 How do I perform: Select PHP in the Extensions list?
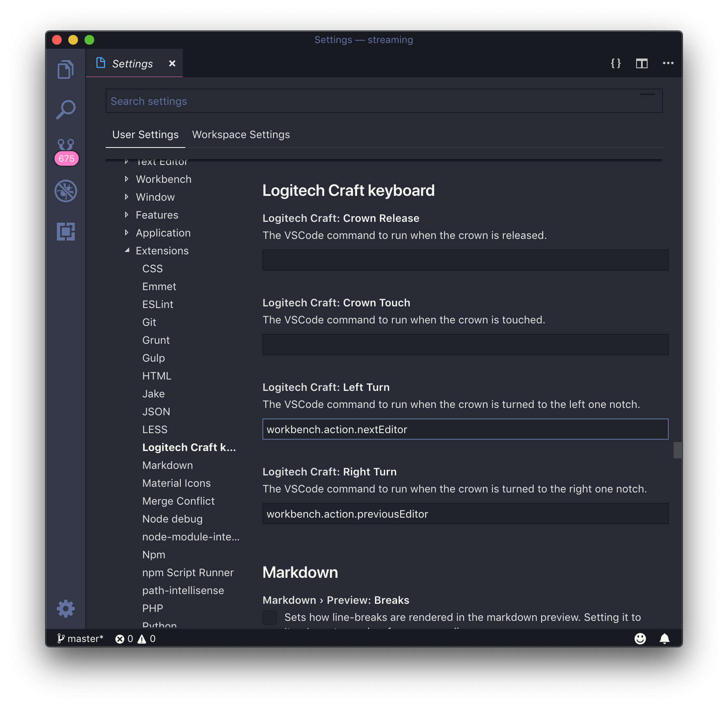(x=153, y=608)
